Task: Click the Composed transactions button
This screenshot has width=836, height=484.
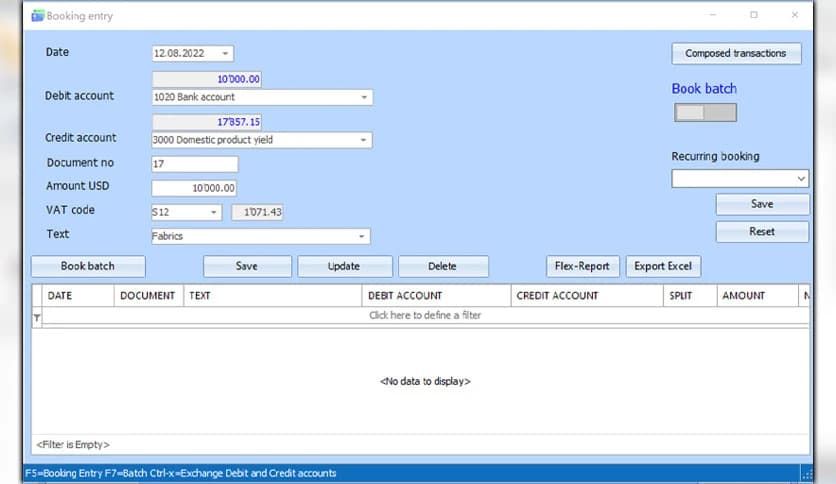Action: 736,53
